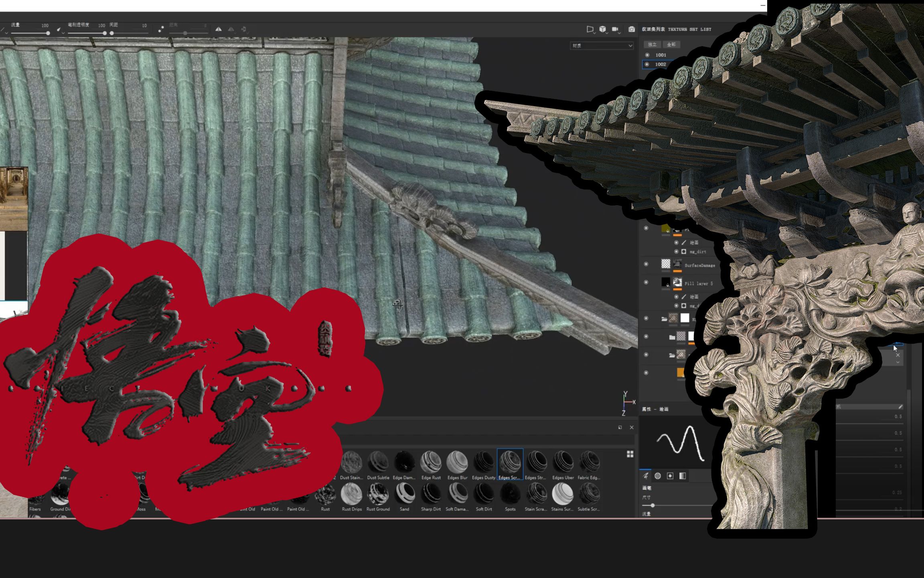The width and height of the screenshot is (924, 578).
Task: Open the perspective view mode icon
Action: [x=590, y=29]
